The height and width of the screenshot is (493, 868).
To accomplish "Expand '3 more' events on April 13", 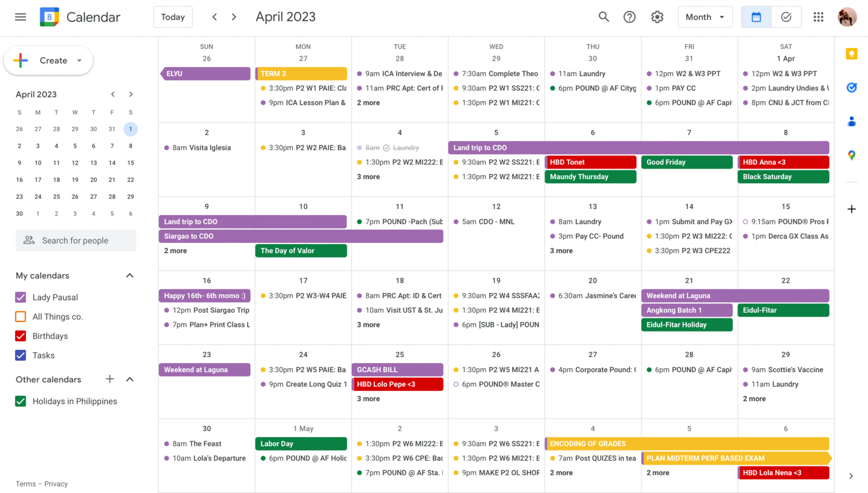I will (561, 251).
